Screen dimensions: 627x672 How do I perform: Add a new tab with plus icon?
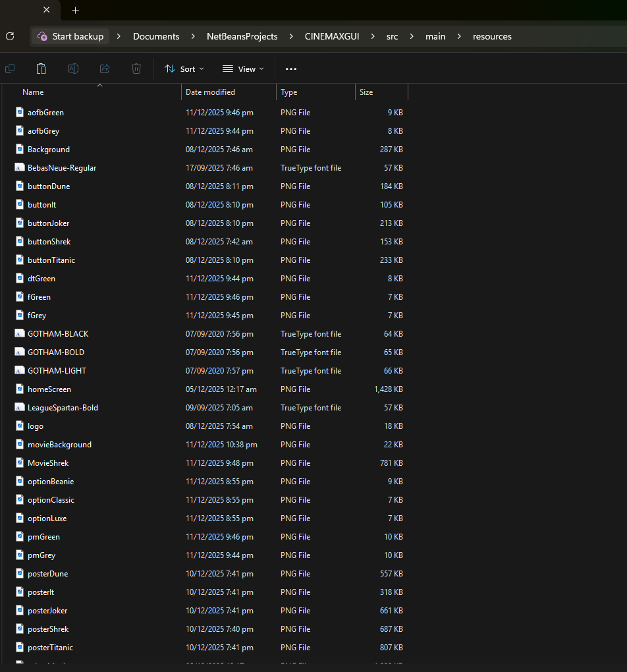pos(76,11)
